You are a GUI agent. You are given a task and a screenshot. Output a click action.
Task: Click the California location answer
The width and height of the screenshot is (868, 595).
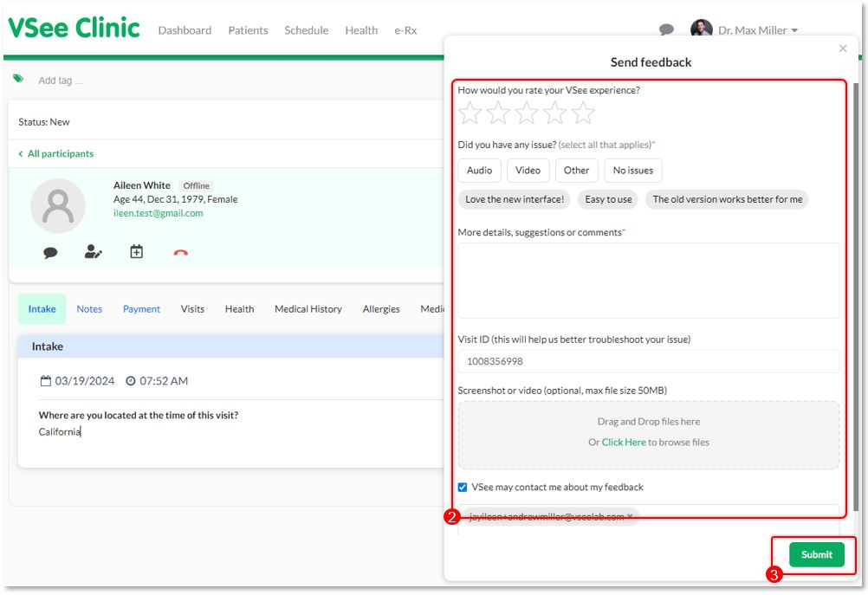(x=59, y=431)
